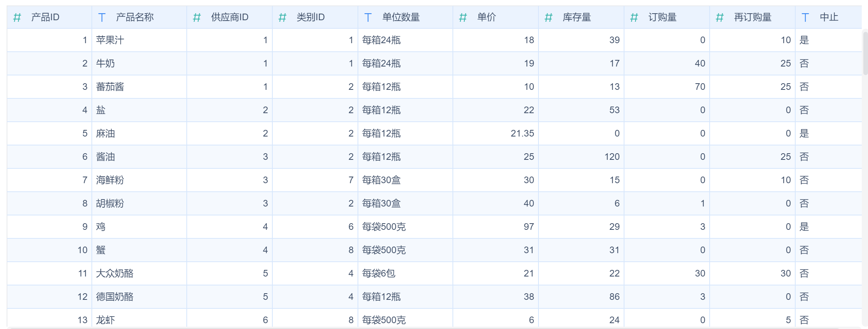Image resolution: width=868 pixels, height=329 pixels.
Task: Select the 大众奶酪 product cell
Action: click(x=115, y=273)
